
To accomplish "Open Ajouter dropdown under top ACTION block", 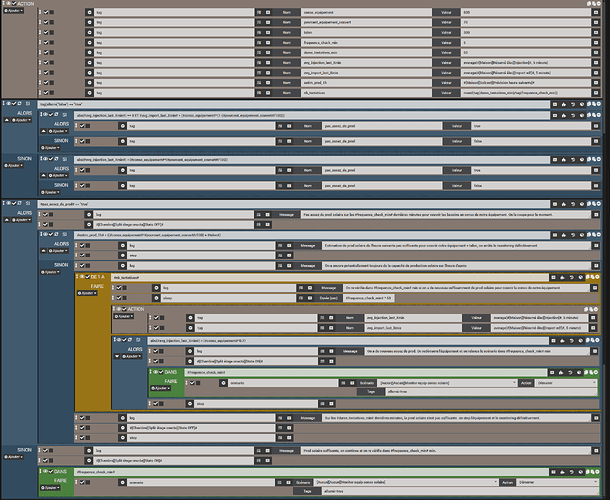I will point(14,11).
